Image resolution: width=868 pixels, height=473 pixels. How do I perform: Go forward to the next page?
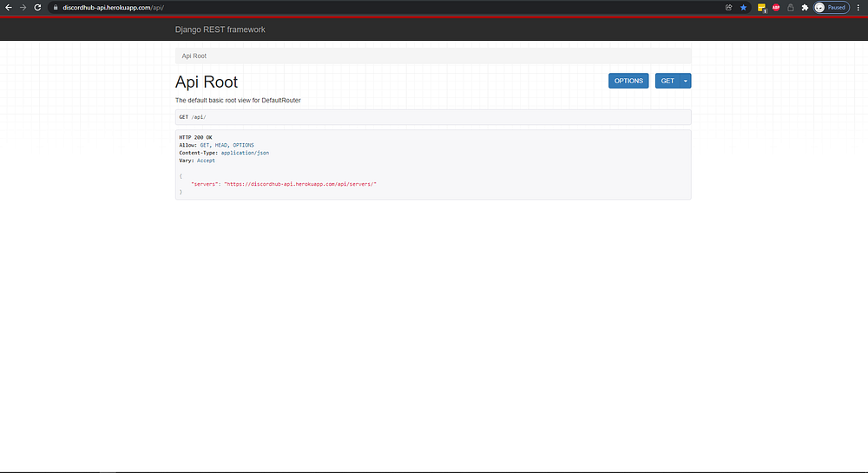[x=23, y=8]
